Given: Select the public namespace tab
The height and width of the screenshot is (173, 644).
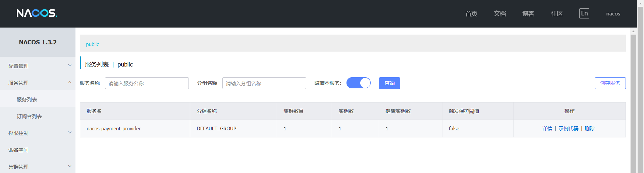Looking at the screenshot, I should [x=93, y=44].
